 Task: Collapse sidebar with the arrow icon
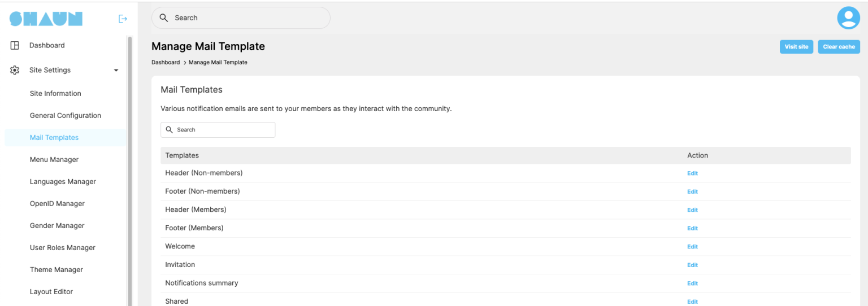tap(123, 19)
